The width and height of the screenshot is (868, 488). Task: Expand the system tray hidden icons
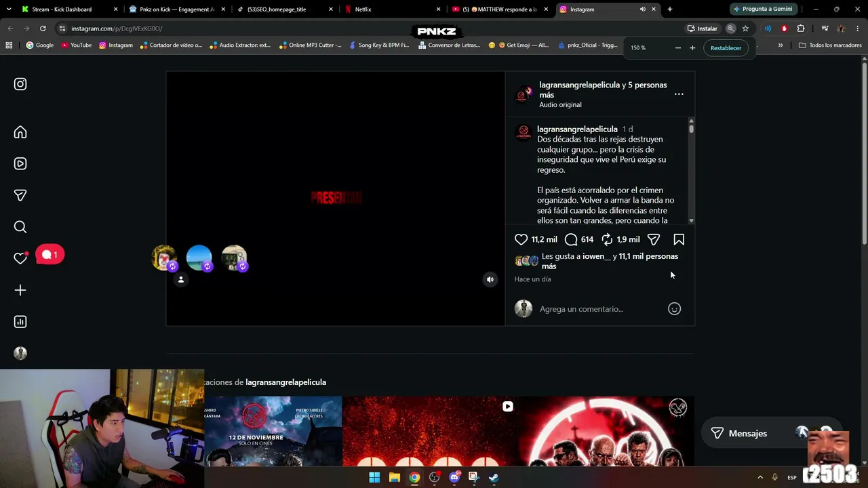click(760, 477)
